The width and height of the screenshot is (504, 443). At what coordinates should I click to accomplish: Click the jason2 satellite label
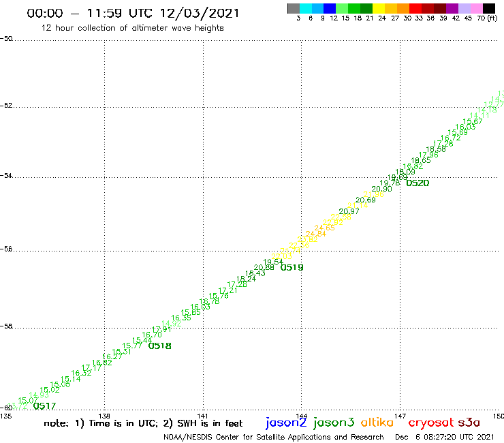286,423
